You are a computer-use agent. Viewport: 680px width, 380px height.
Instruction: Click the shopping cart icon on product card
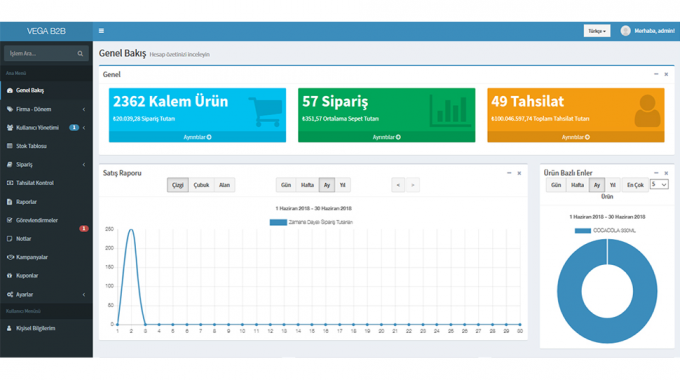click(x=265, y=111)
